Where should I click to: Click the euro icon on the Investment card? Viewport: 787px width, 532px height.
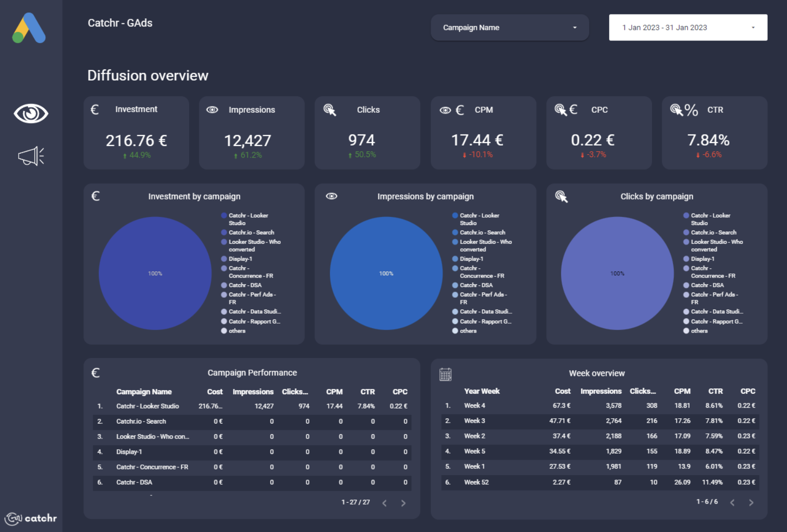pyautogui.click(x=95, y=110)
